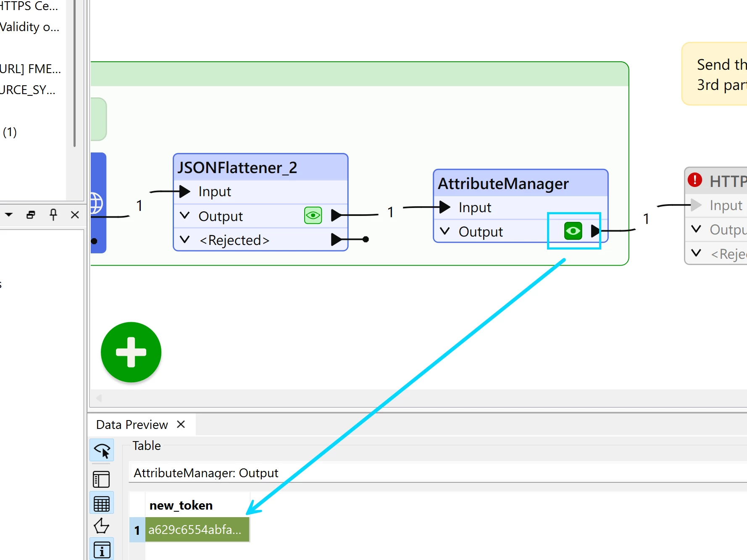Pin the left docked panel
This screenshot has height=560, width=747.
pos(53,215)
